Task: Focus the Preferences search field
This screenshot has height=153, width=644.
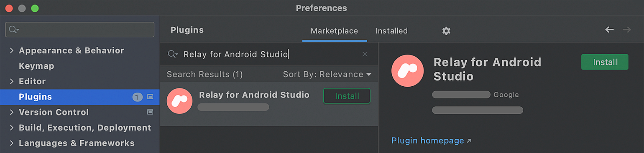Action: (79, 30)
